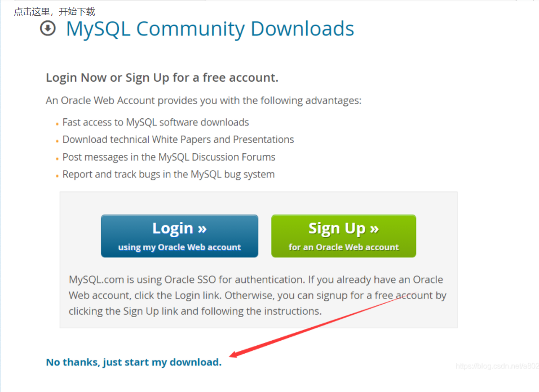539x392 pixels.
Task: Click the circular download arrow icon beside heading
Action: coord(48,28)
